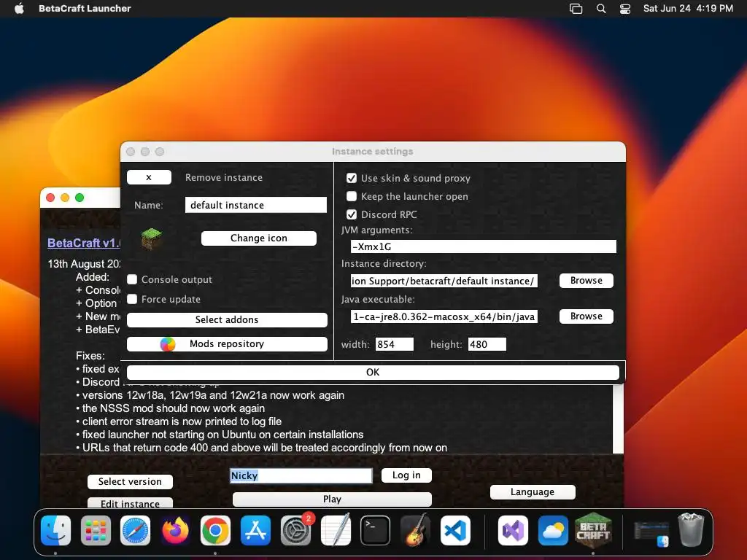Click Select version in launcher window

click(130, 481)
